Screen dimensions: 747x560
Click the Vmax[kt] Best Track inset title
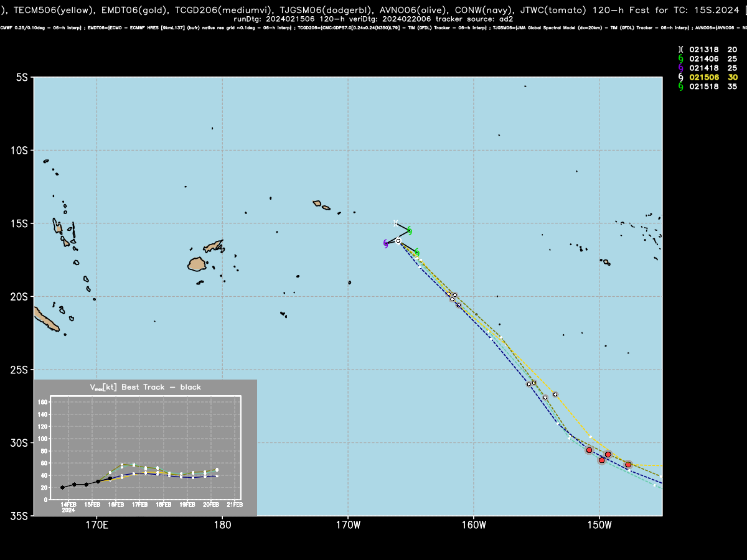click(x=146, y=387)
